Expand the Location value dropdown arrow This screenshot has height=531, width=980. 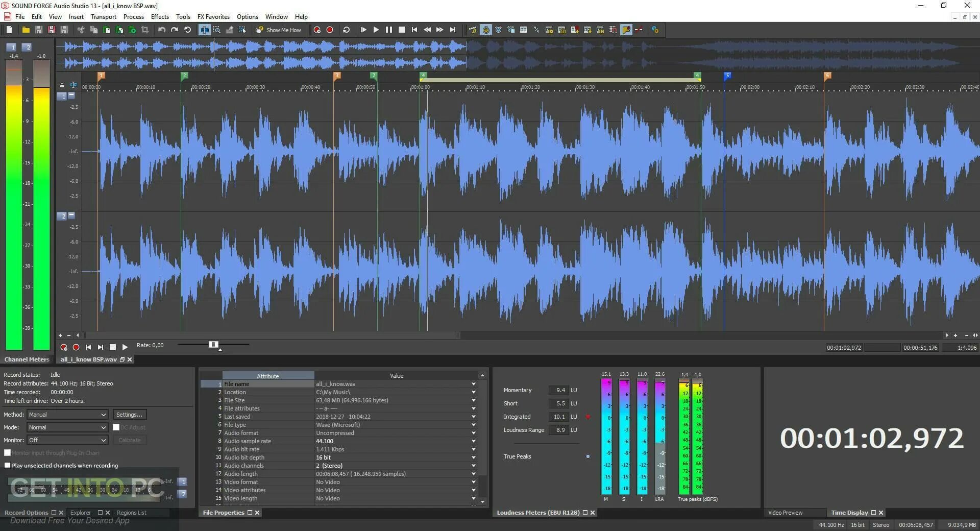[474, 392]
